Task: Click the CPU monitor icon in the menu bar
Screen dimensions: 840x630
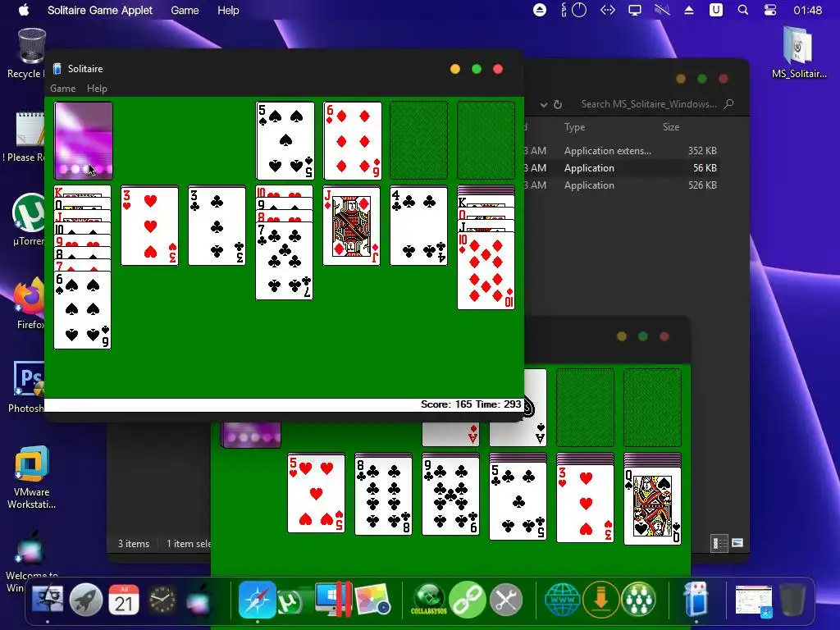Action: point(573,10)
